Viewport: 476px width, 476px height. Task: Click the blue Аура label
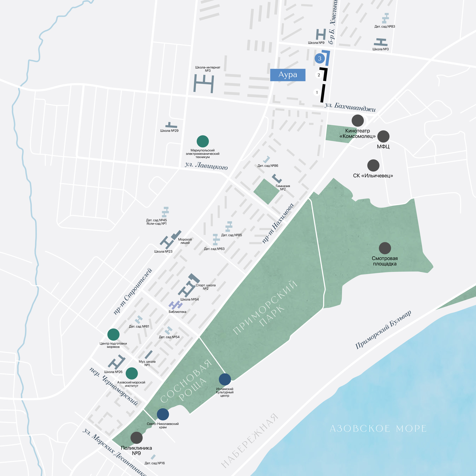(288, 75)
